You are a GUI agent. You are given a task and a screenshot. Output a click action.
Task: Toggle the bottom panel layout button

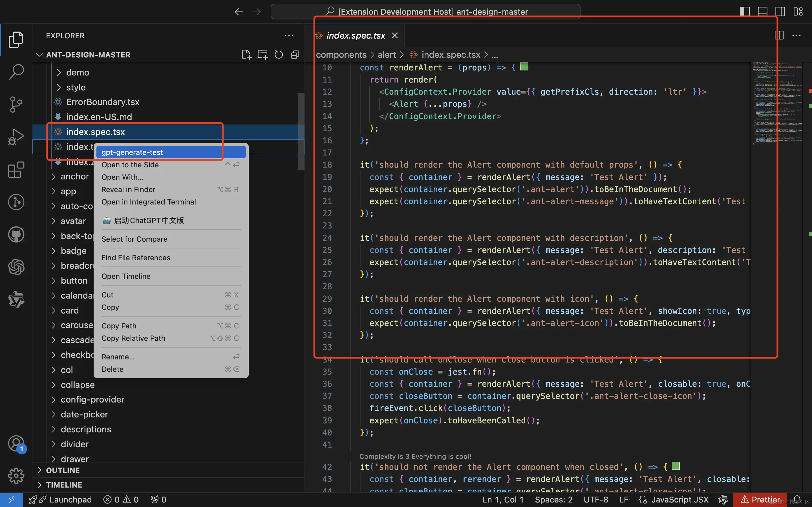pyautogui.click(x=762, y=11)
